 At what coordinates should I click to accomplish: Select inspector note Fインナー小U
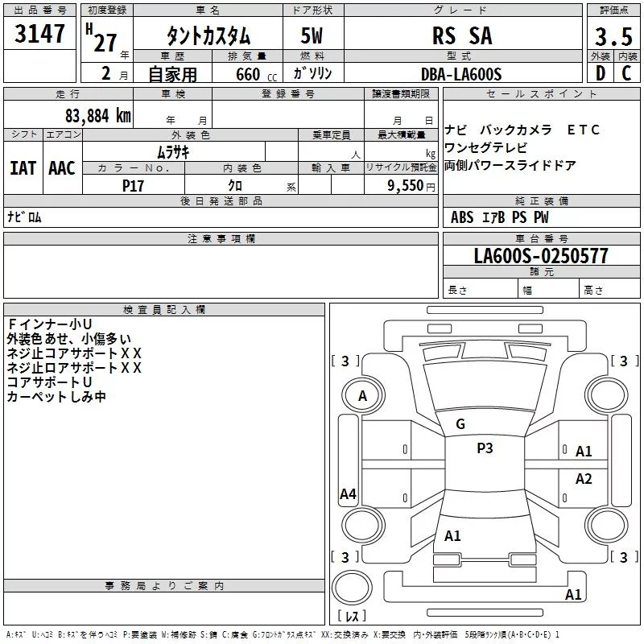50,324
